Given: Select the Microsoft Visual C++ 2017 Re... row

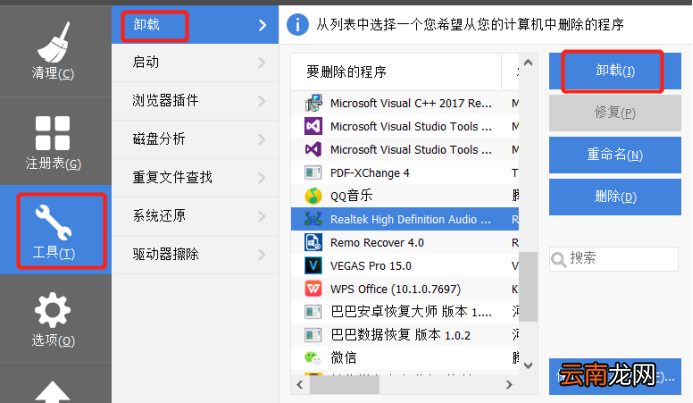Looking at the screenshot, I should click(405, 103).
